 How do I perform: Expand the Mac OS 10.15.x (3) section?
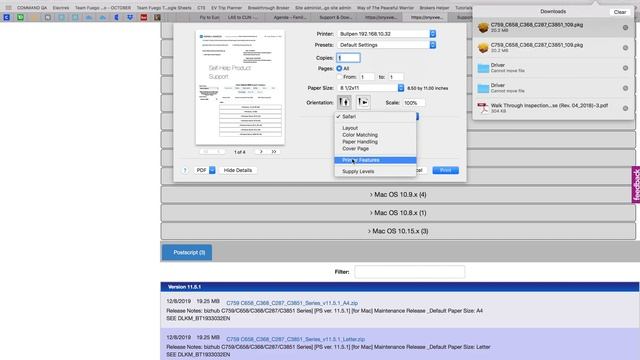click(398, 231)
